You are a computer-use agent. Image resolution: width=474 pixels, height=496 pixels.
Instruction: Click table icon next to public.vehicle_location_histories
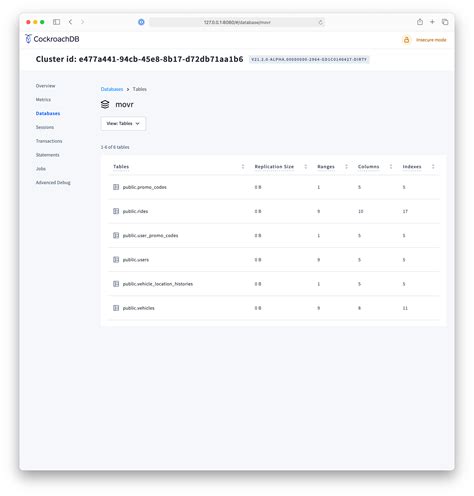point(116,284)
